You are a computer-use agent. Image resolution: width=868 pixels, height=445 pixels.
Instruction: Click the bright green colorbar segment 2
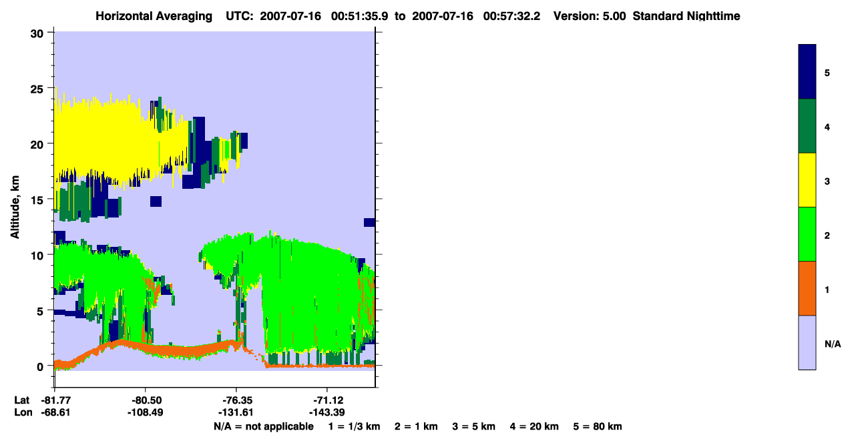tap(807, 234)
